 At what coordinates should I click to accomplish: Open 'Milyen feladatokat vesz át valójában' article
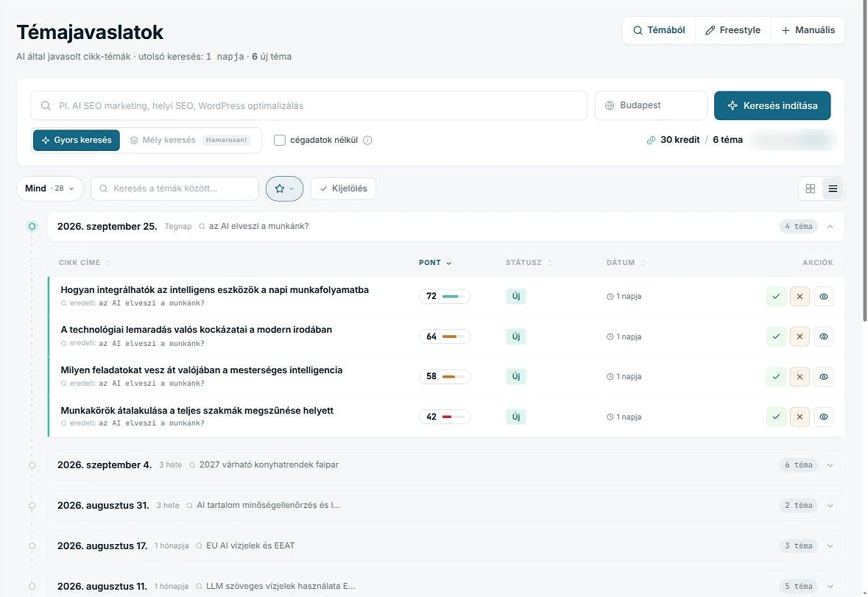[202, 370]
